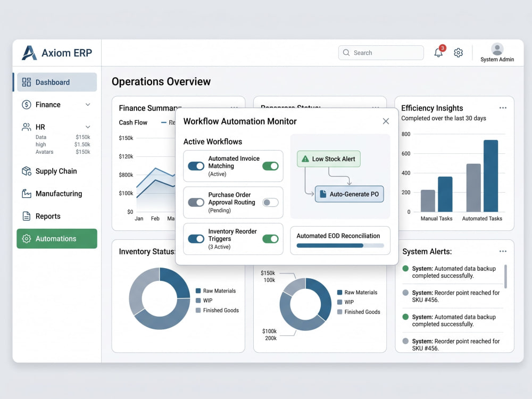Open the notifications bell icon
The image size is (532, 399).
click(x=438, y=53)
